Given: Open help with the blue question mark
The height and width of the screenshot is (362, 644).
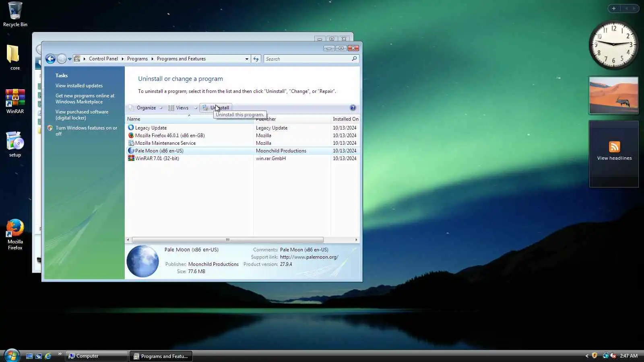Looking at the screenshot, I should coord(353,108).
